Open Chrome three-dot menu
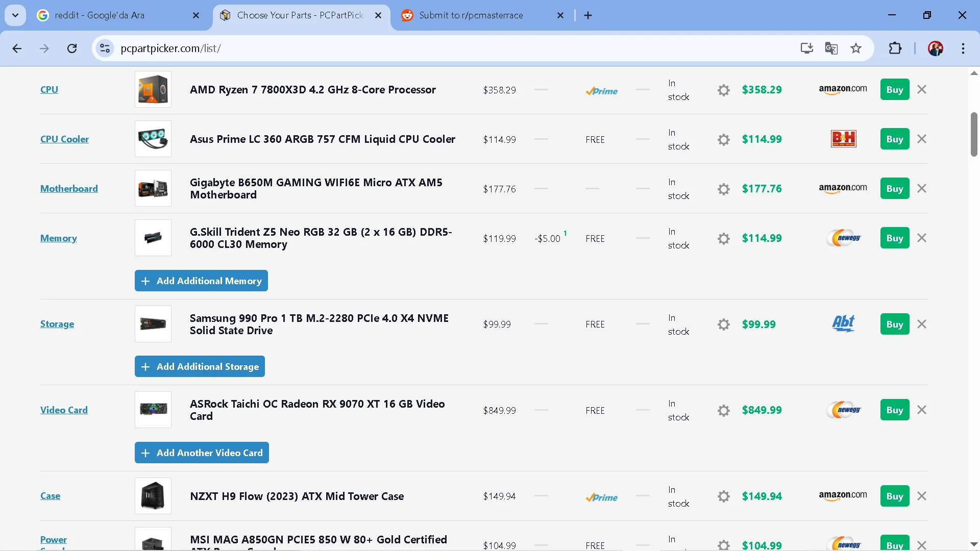 coord(963,48)
